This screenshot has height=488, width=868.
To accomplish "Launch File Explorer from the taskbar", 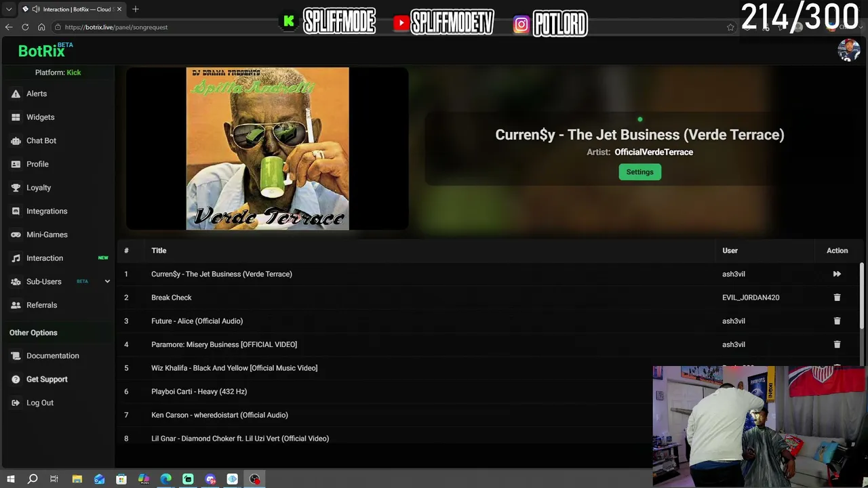I will point(77,479).
